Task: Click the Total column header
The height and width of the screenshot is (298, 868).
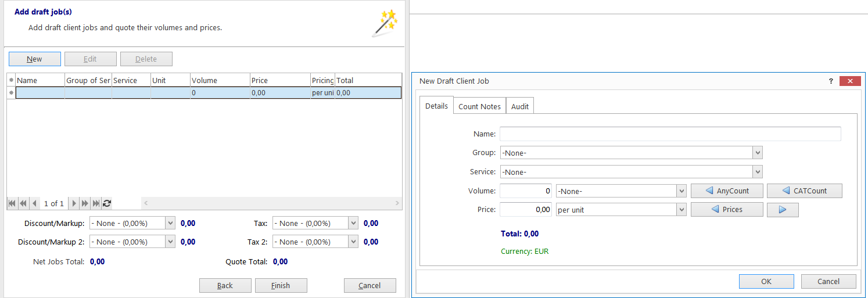Action: tap(368, 80)
